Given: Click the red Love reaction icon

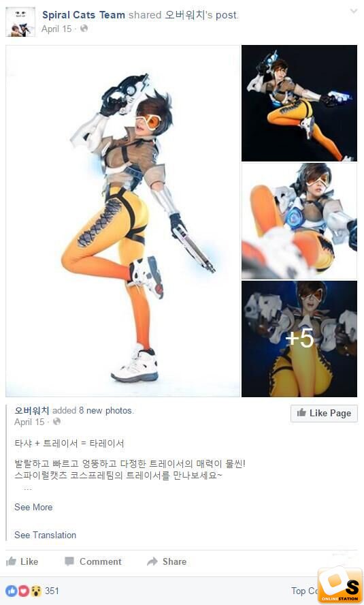Looking at the screenshot, I should (24, 590).
